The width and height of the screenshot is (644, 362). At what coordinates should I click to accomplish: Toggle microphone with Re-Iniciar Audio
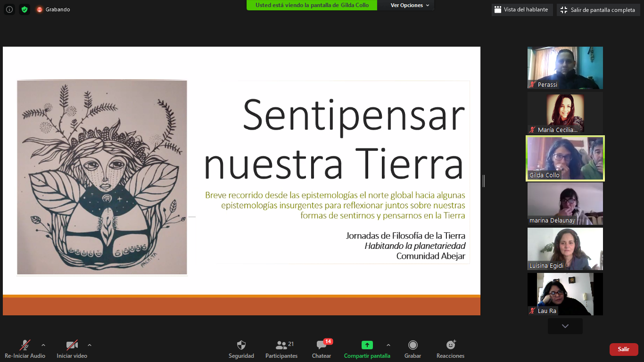[25, 345]
